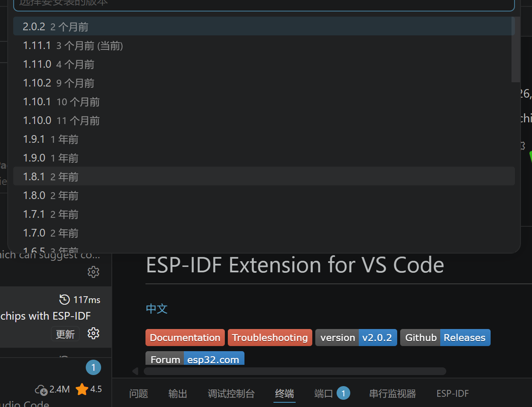Click the 4.5 star rating icon
Image resolution: width=532 pixels, height=407 pixels.
pyautogui.click(x=82, y=389)
